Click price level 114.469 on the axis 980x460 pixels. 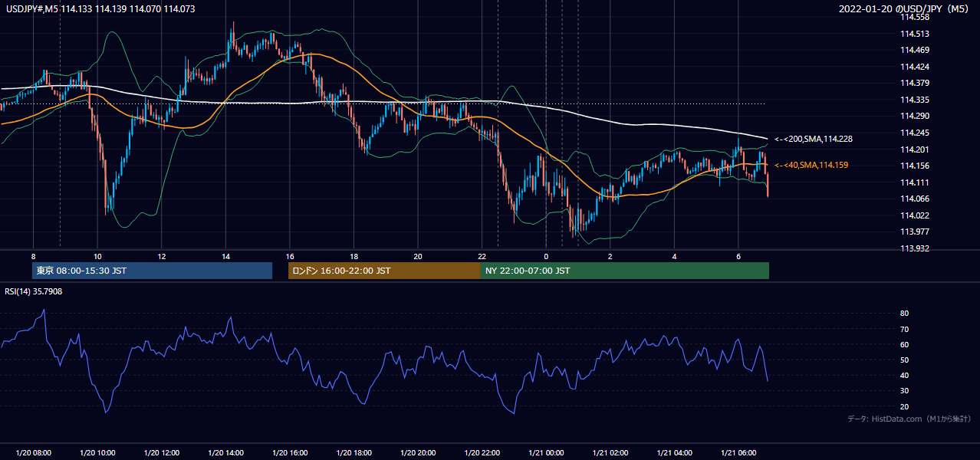click(x=915, y=50)
